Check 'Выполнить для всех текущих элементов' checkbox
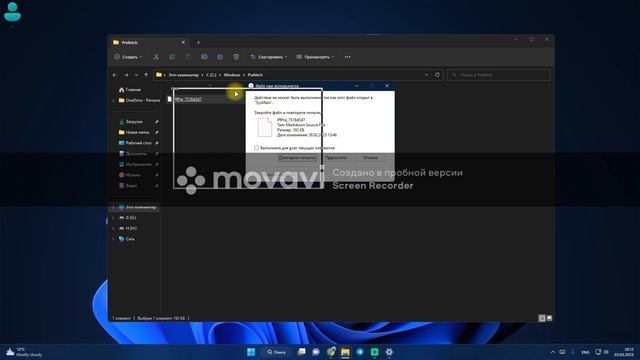The height and width of the screenshot is (360, 640). pyautogui.click(x=256, y=148)
